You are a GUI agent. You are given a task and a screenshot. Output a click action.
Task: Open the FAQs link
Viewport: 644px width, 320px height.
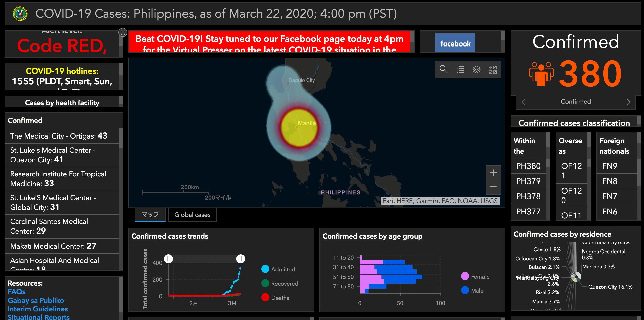(17, 292)
